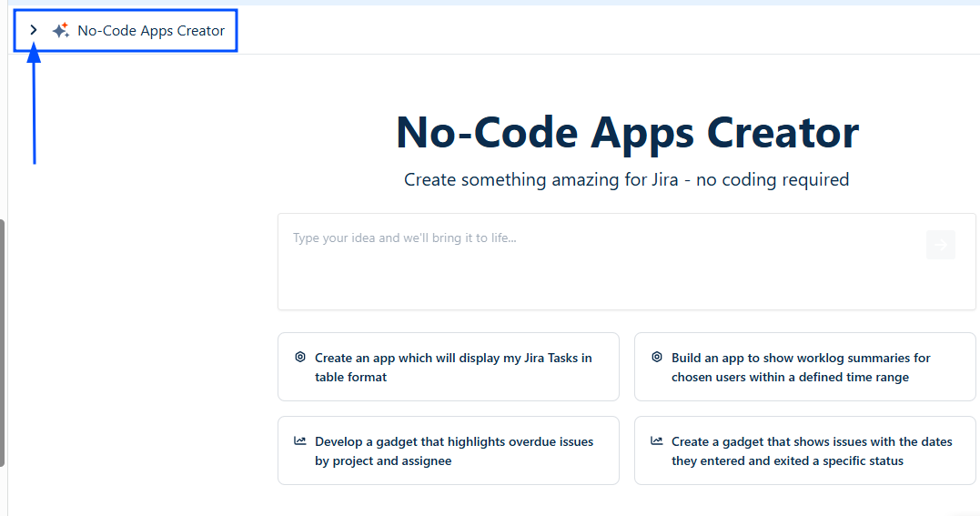Click "by project and assignee" text in card
The height and width of the screenshot is (516, 980).
click(x=383, y=460)
